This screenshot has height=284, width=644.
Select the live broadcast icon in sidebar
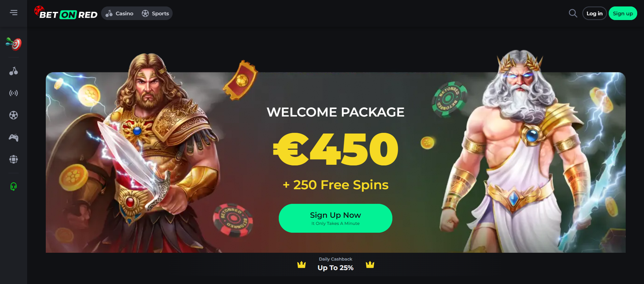tap(14, 93)
